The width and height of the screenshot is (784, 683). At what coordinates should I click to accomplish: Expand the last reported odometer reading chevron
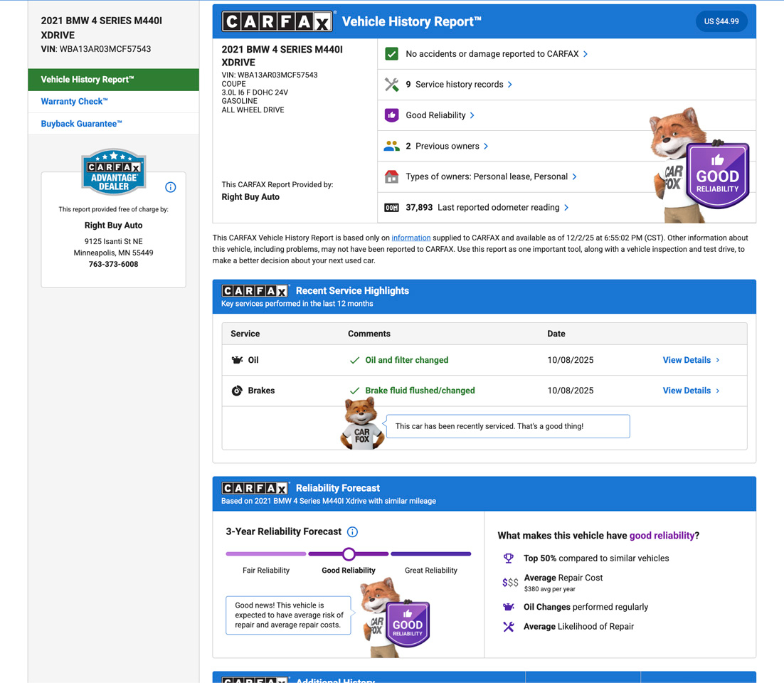coord(566,208)
